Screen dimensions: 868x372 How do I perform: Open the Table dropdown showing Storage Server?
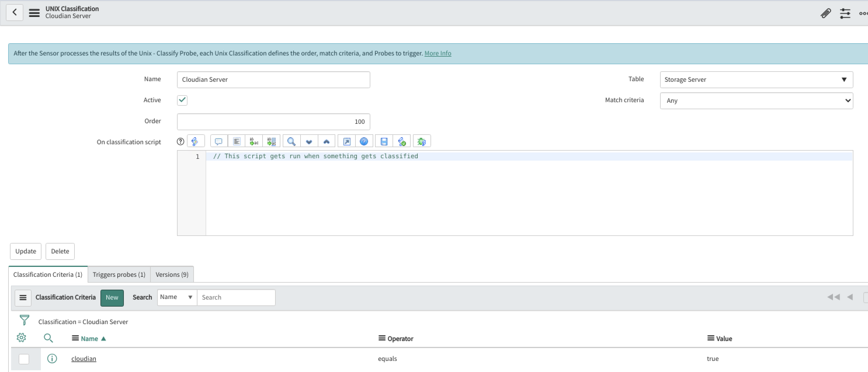click(756, 80)
